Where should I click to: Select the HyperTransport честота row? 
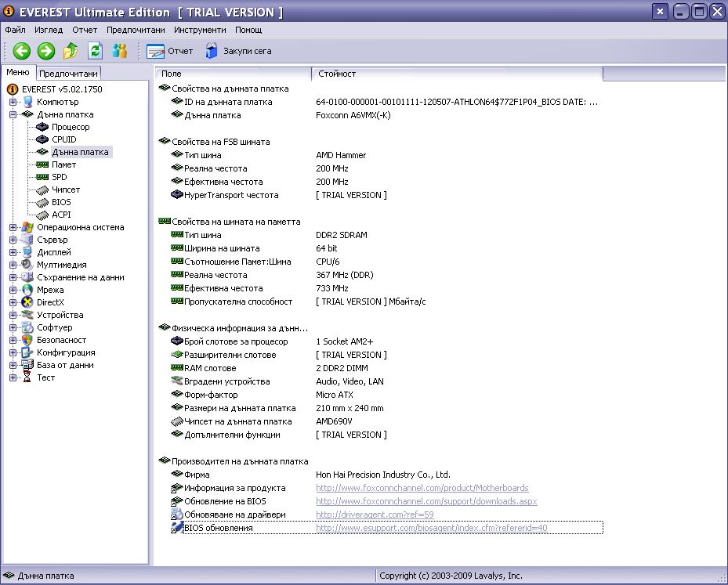point(387,195)
